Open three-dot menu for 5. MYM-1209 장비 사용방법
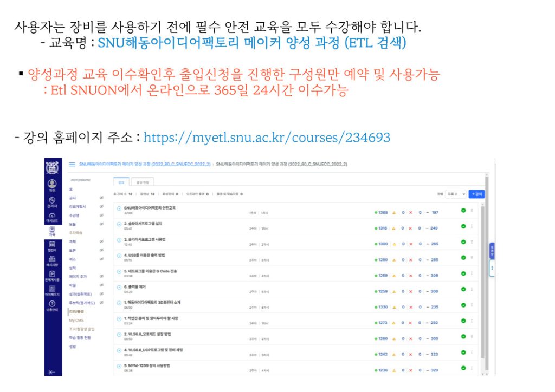The image size is (555, 392). coord(472,368)
